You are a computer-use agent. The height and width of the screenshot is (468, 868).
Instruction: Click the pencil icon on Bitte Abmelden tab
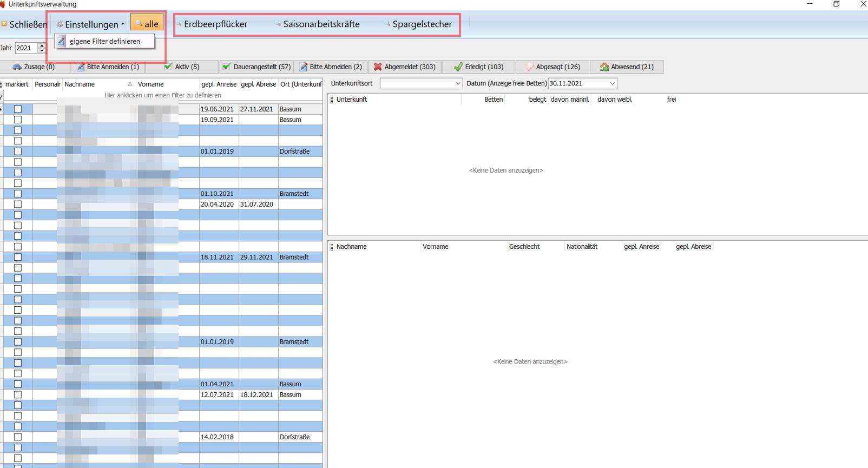(x=304, y=67)
